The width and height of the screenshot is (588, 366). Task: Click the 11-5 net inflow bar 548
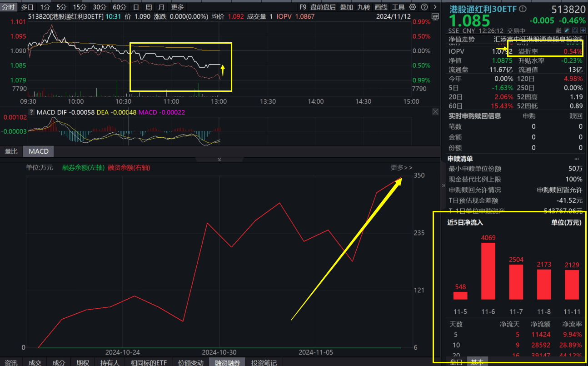(x=460, y=296)
